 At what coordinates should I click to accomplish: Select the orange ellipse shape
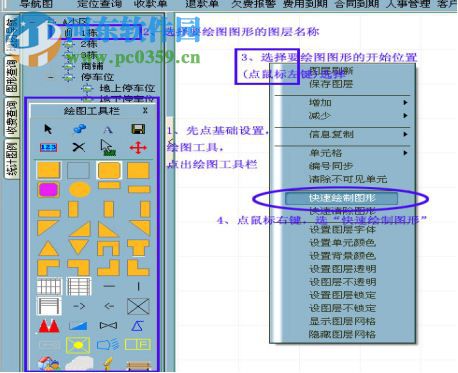tap(80, 190)
